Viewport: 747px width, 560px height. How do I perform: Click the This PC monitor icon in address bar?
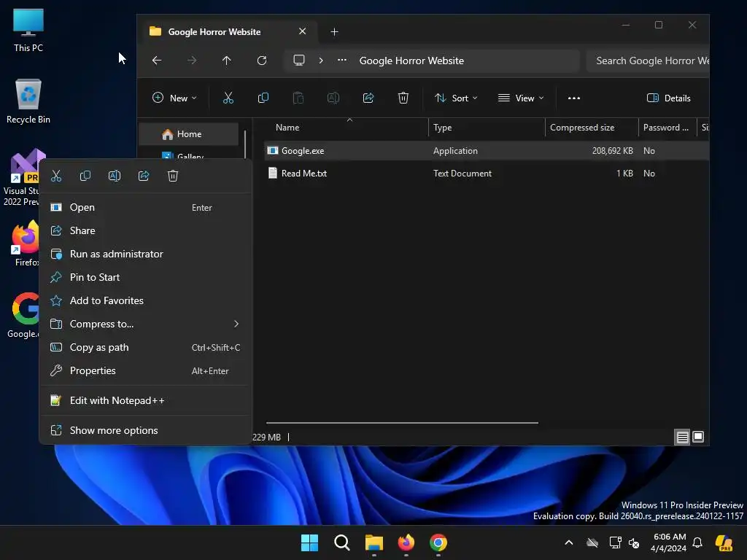[x=298, y=61]
